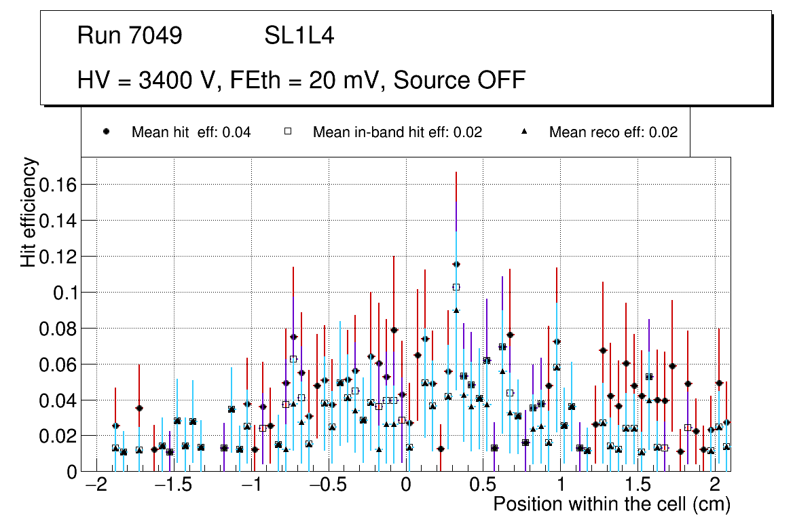Click the 'Mean in-band hit eff: 0.02' label
The width and height of the screenshot is (812, 524).
(397, 132)
